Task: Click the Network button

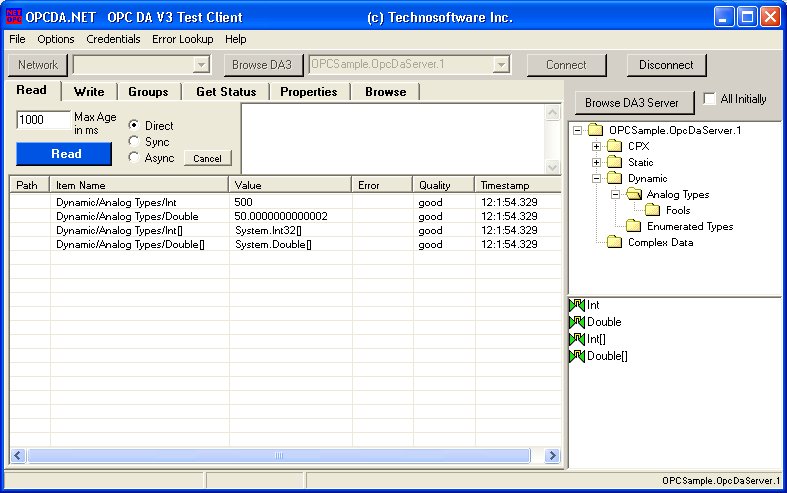Action: (x=38, y=65)
